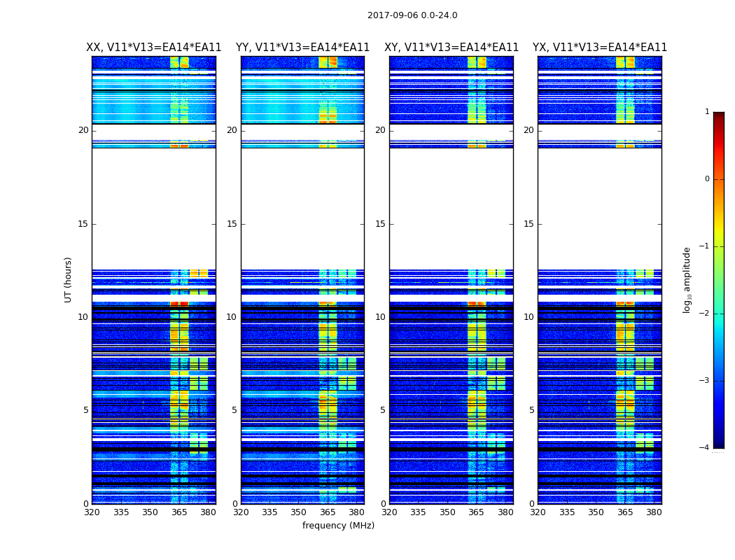
Task: Click the XX, V11*V13=EA14*EA11 panel title
Action: coord(154,48)
